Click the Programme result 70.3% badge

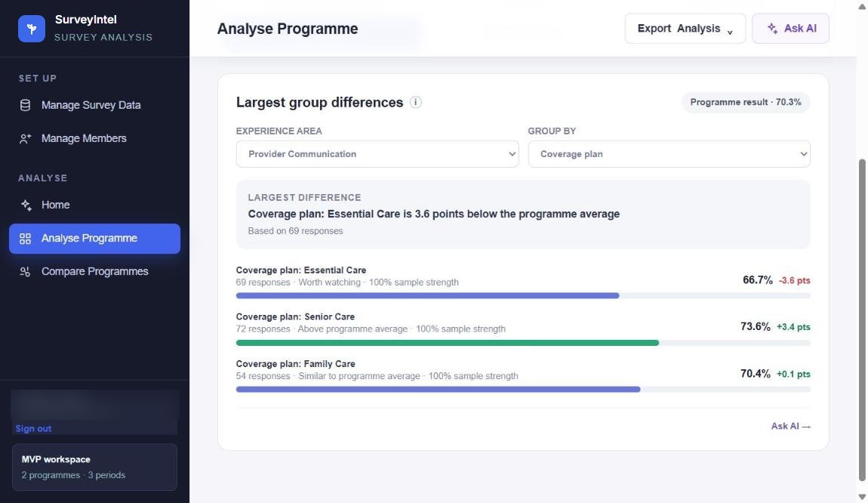(746, 103)
